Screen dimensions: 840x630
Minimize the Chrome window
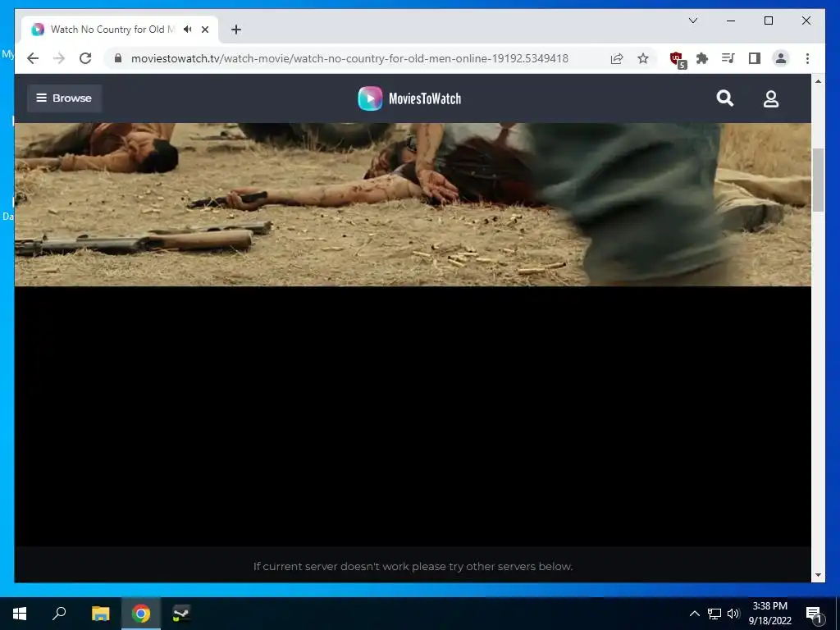click(x=731, y=21)
